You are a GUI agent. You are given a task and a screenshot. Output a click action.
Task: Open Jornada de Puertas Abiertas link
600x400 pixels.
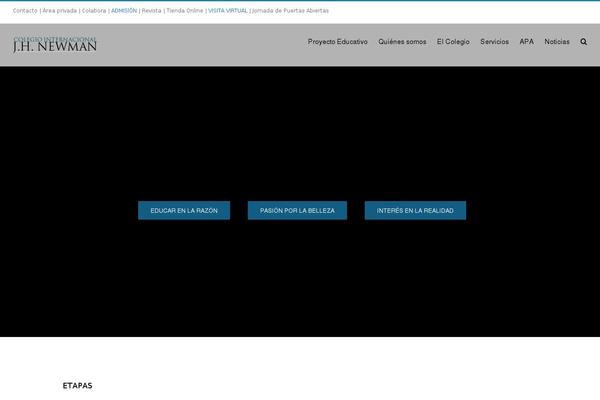point(290,10)
